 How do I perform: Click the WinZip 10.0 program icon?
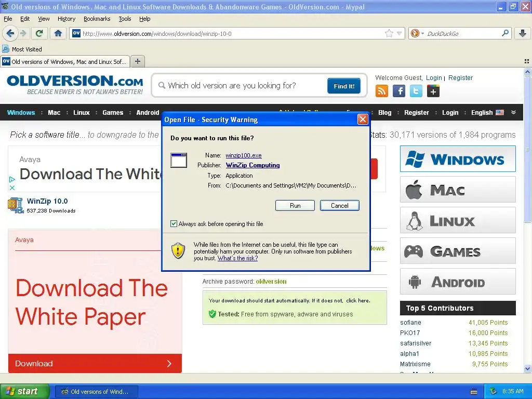15,205
